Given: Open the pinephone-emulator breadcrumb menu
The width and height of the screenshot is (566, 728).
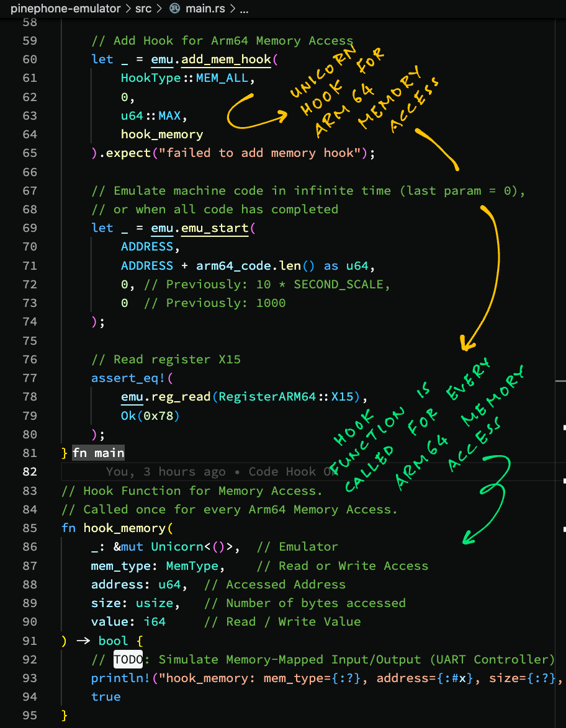Looking at the screenshot, I should (x=66, y=9).
